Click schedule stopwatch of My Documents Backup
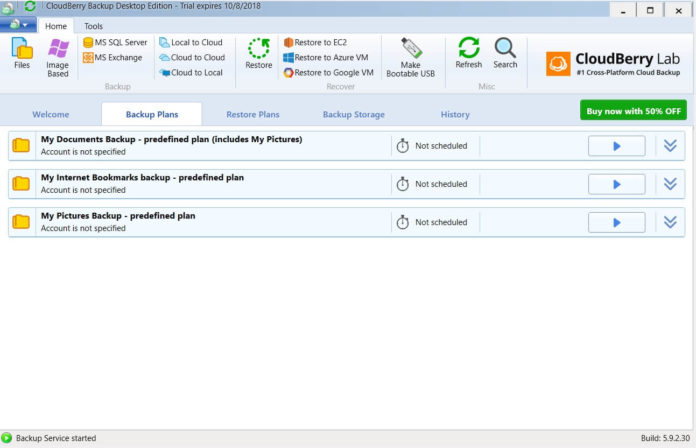The width and height of the screenshot is (696, 448). (403, 145)
